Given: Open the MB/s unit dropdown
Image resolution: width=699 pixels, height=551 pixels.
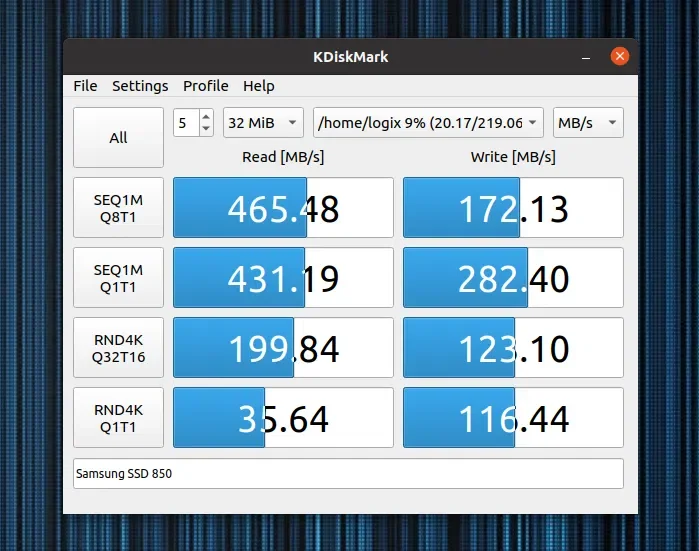Looking at the screenshot, I should (x=588, y=123).
